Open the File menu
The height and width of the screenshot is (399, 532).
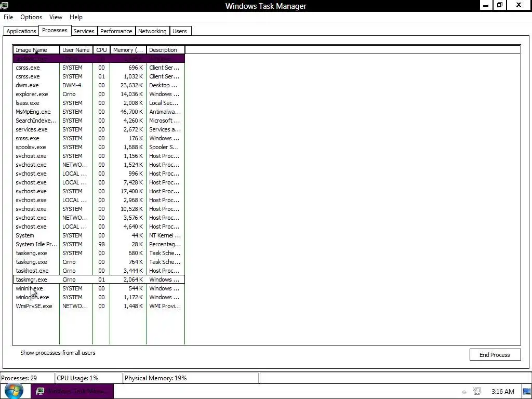click(x=8, y=17)
